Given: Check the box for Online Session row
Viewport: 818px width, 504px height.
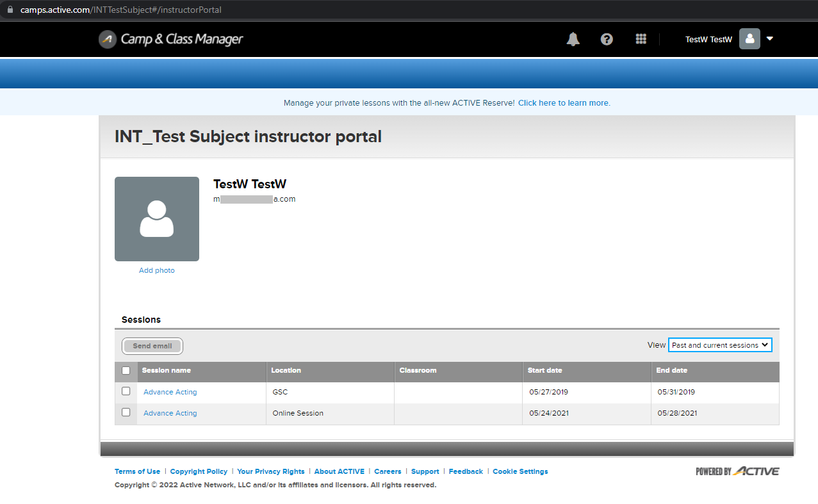Looking at the screenshot, I should coord(126,412).
